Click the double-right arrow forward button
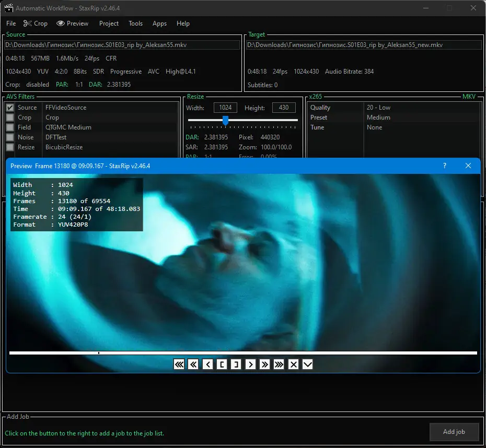Image resolution: width=486 pixels, height=448 pixels. (265, 364)
